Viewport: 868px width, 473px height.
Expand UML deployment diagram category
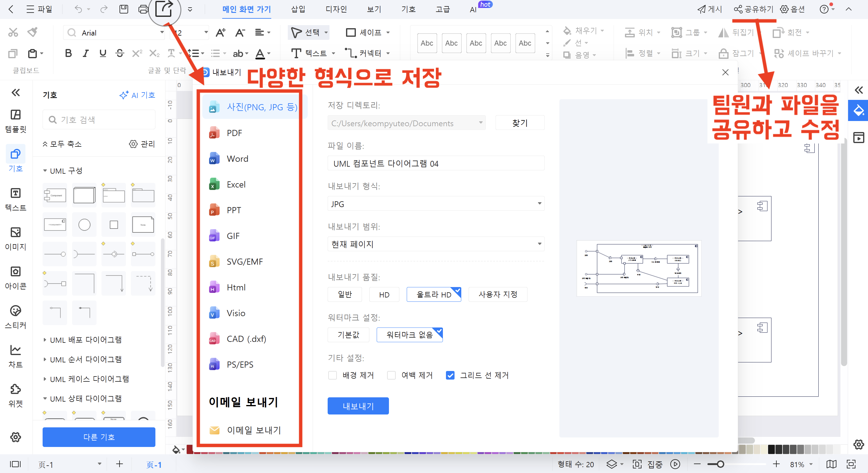[86, 340]
